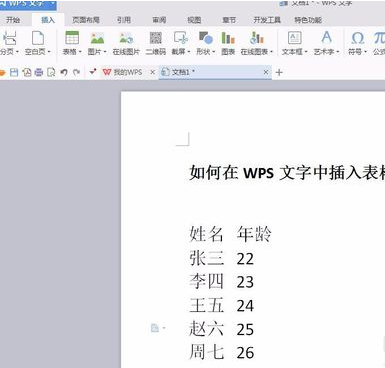Click the word 年龄 in the document
Image resolution: width=385 pixels, height=368 pixels.
tap(254, 234)
